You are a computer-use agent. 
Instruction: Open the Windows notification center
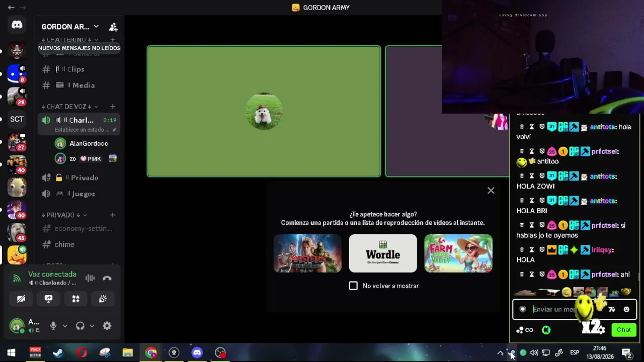tap(627, 353)
